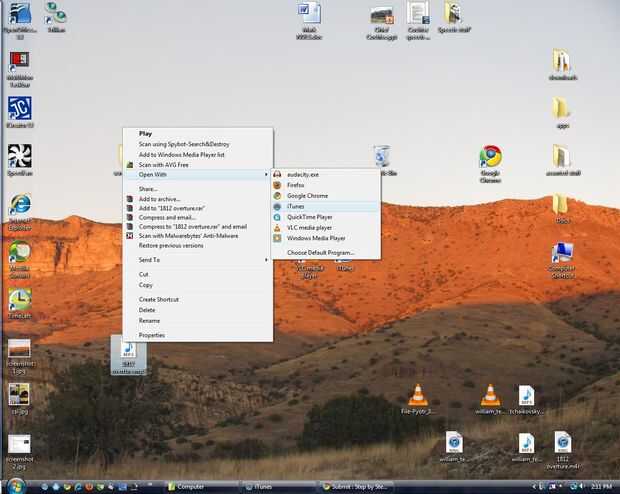Click QuickTime Player icon in submenu
The height and width of the screenshot is (494, 620).
[x=278, y=217]
